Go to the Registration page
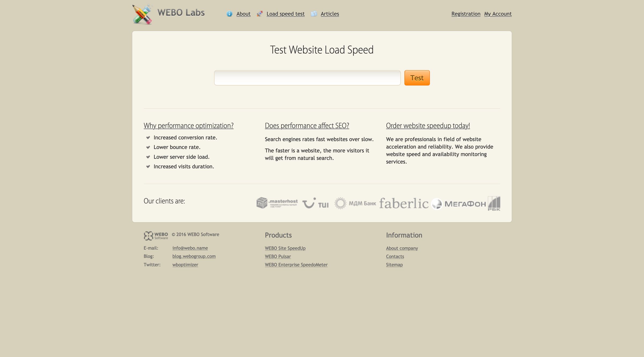This screenshot has width=644, height=357. pos(466,14)
